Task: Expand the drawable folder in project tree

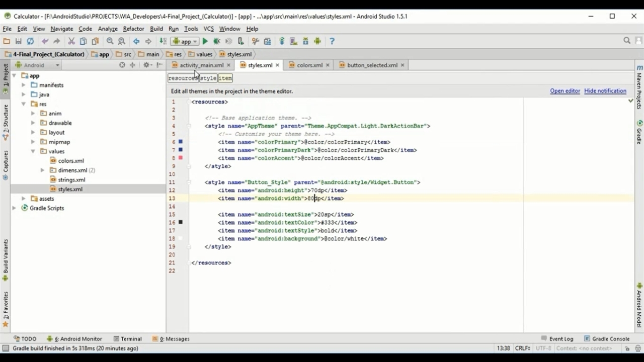Action: point(33,123)
